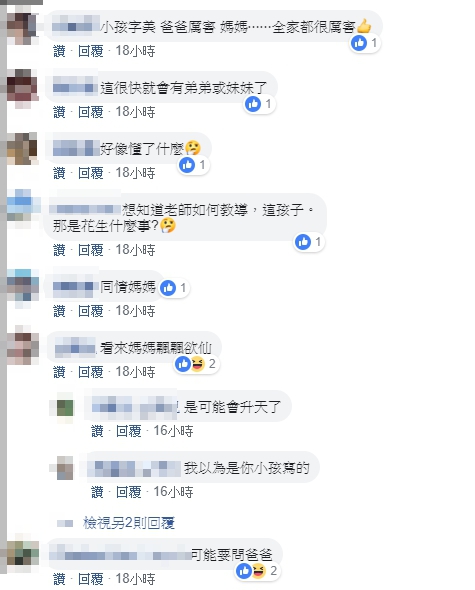
Task: Click 讚 under 是可能會升天了 reply
Action: point(97,431)
